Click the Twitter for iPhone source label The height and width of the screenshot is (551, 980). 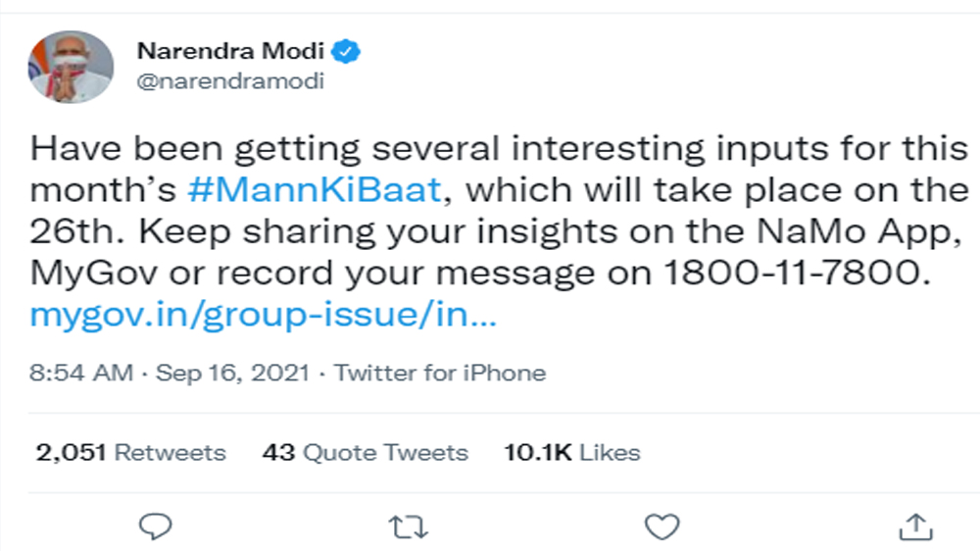440,374
